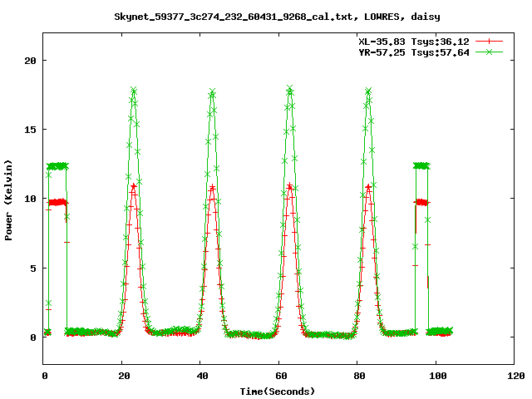Click x-axis tick label 20
The height and width of the screenshot is (399, 532).
(124, 376)
